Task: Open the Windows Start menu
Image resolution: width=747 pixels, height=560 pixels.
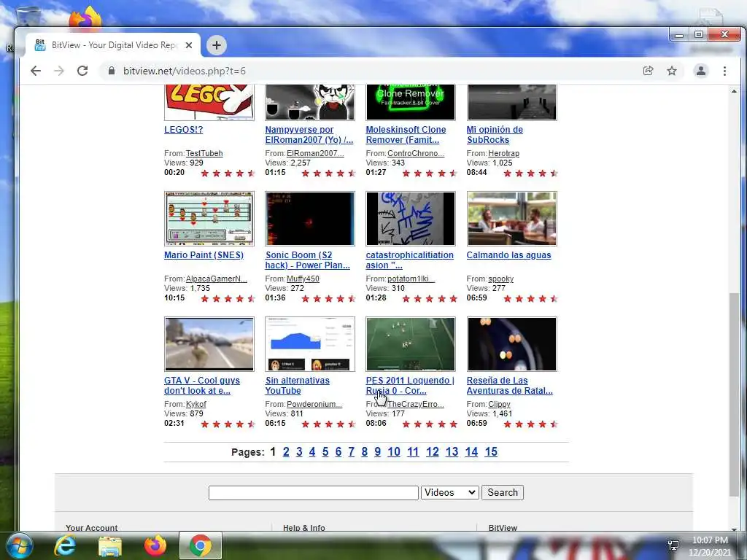Action: click(x=19, y=545)
